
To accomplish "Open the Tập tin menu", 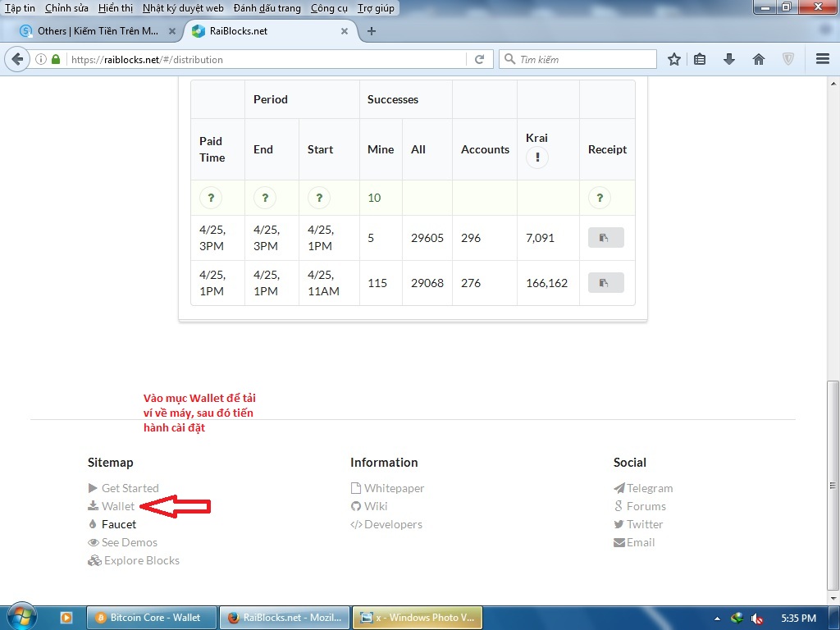I will [20, 8].
